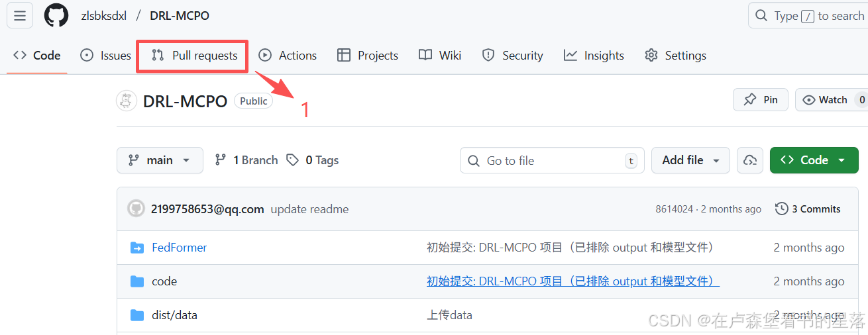
Task: Open the hamburger navigation menu
Action: tap(20, 15)
